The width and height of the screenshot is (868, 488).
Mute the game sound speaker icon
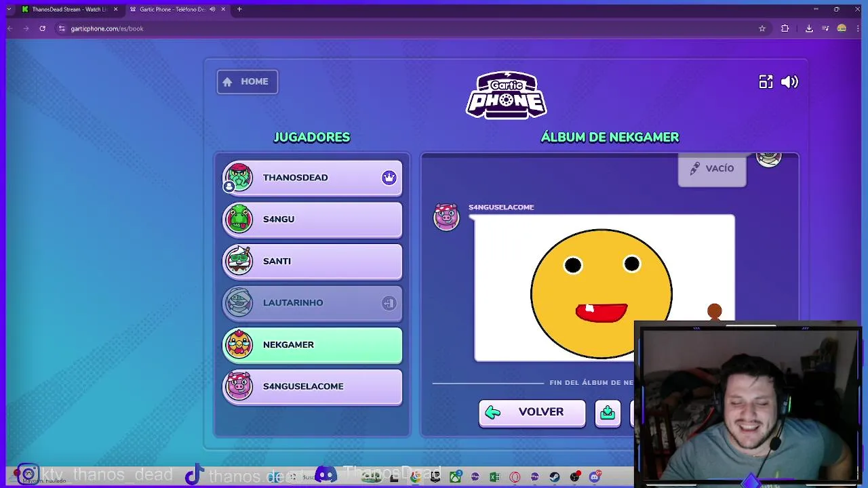tap(789, 82)
